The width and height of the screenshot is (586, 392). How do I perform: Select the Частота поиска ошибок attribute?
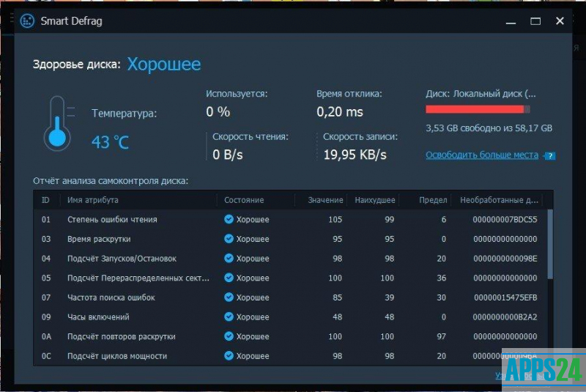click(111, 297)
